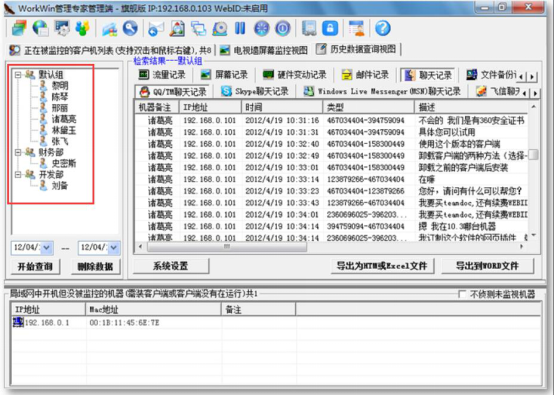Image resolution: width=554 pixels, height=395 pixels.
Task: Click left arrow beside 飞信 chat tab
Action: click(525, 93)
